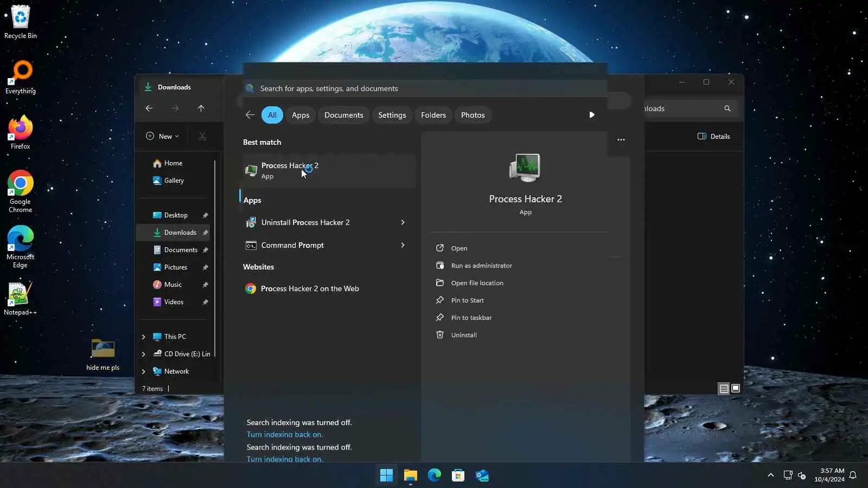Switch to Photos search filter

[x=473, y=115]
